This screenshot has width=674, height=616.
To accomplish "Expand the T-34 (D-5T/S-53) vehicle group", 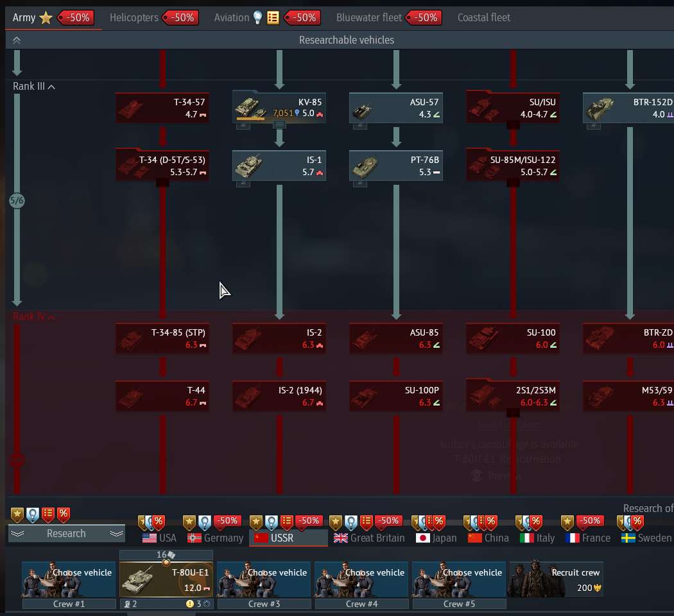I will (162, 183).
